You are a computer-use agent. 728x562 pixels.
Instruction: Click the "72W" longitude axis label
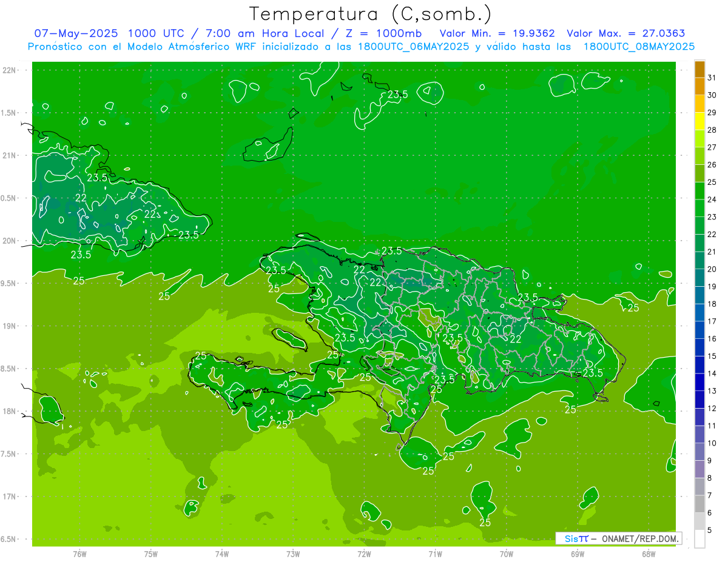[x=364, y=554]
